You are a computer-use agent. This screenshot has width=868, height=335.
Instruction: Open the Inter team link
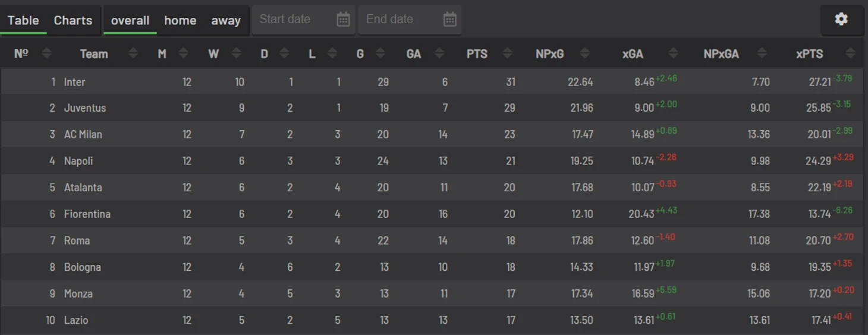pos(74,82)
